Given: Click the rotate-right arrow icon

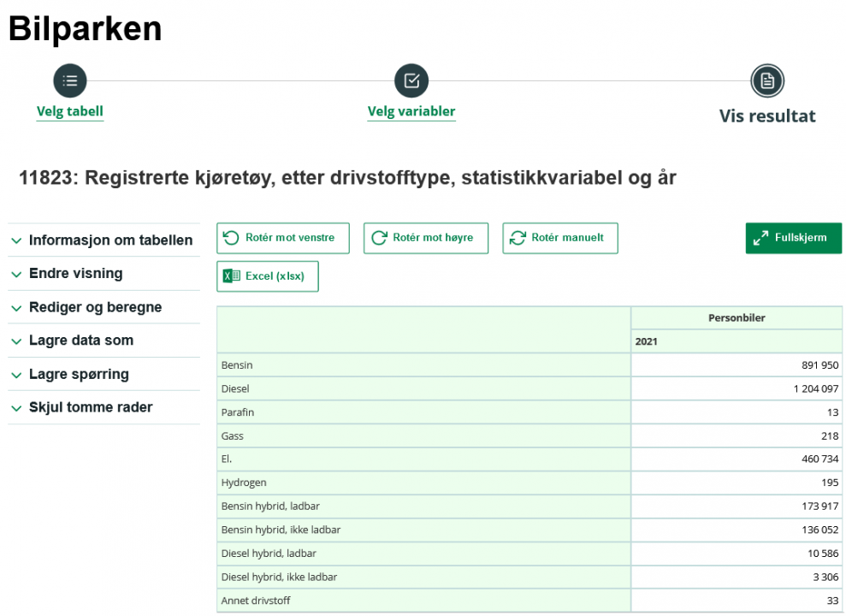Looking at the screenshot, I should pos(377,238).
